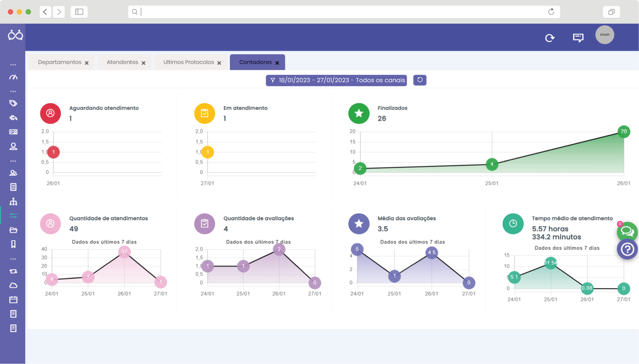Open the org hierarchy icon in sidebar
The height and width of the screenshot is (364, 639).
pyautogui.click(x=13, y=201)
